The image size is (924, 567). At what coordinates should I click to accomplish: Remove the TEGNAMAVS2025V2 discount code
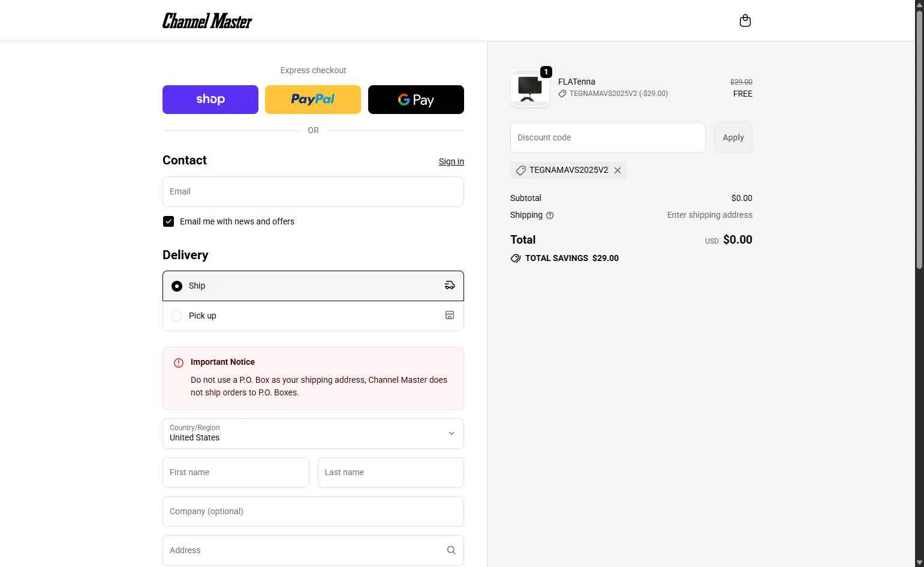[x=618, y=170]
